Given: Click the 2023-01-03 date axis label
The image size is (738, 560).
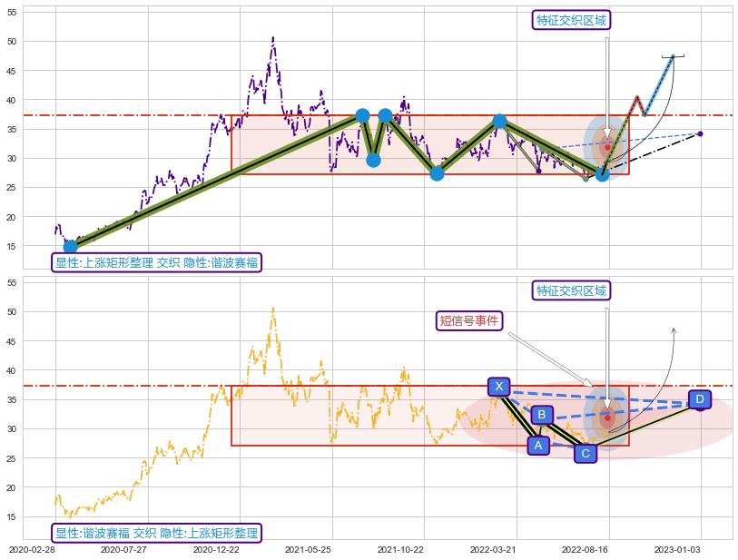Looking at the screenshot, I should [x=676, y=549].
